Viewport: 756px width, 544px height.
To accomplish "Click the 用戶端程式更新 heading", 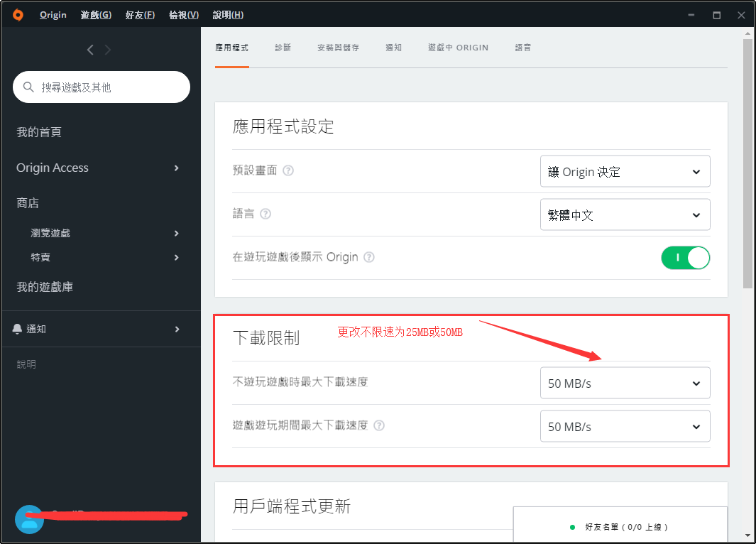I will click(292, 506).
